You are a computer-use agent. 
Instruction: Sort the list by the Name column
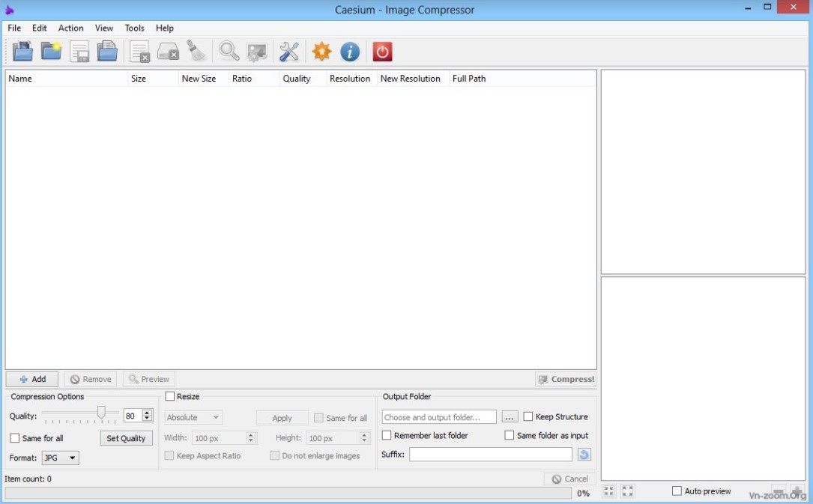point(66,78)
